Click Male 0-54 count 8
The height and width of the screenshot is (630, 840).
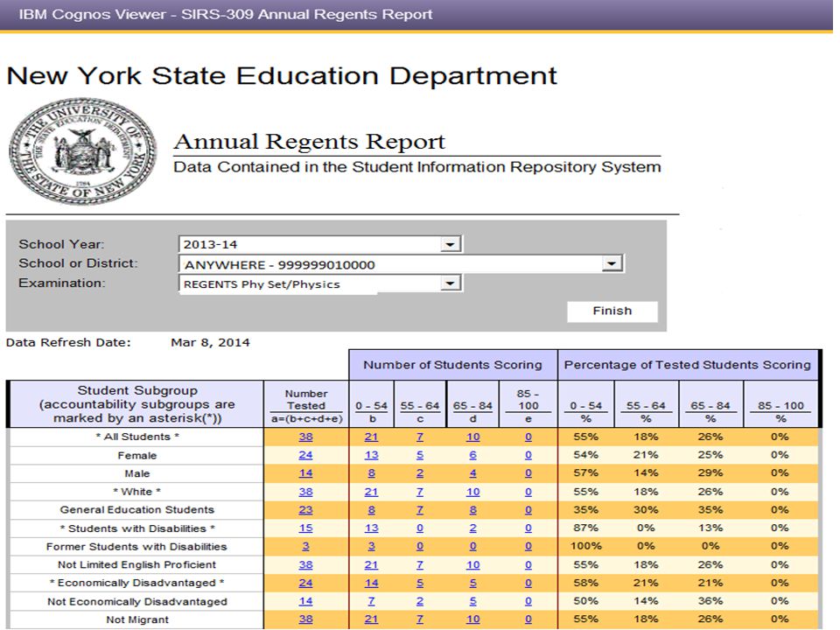[371, 473]
